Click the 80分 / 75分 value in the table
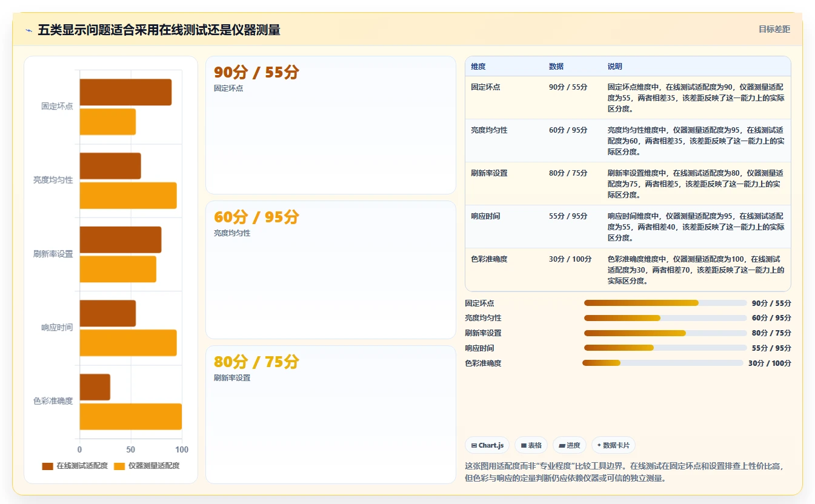This screenshot has width=815, height=504. pyautogui.click(x=568, y=173)
